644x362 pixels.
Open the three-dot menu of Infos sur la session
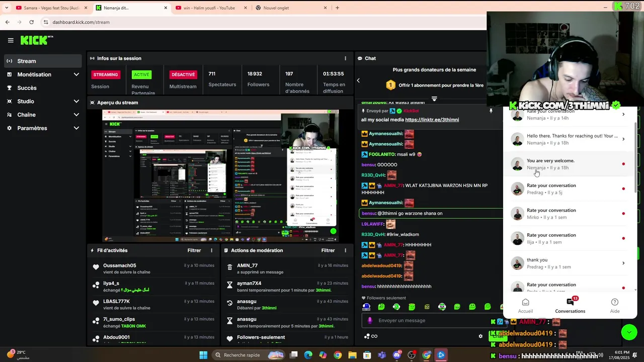pos(345,58)
